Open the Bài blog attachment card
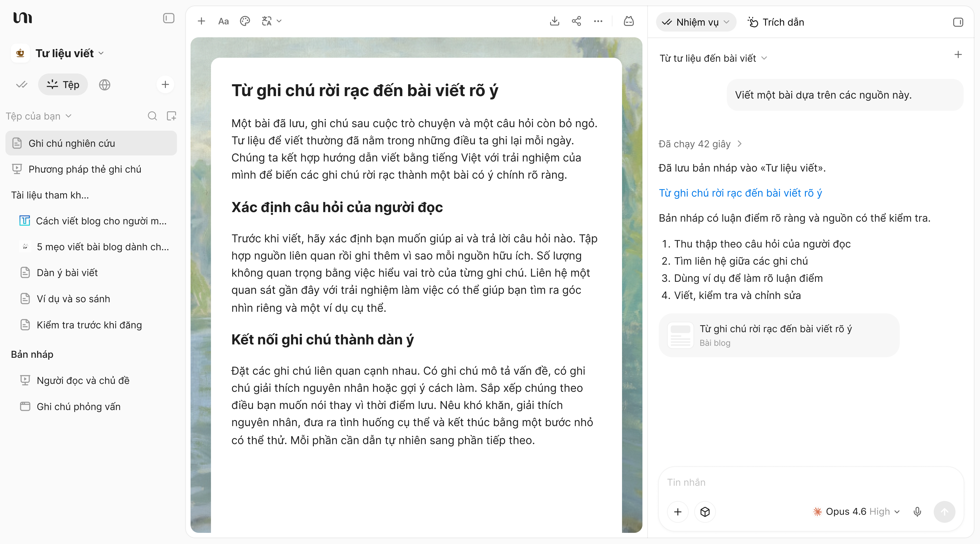The image size is (980, 544). (779, 335)
